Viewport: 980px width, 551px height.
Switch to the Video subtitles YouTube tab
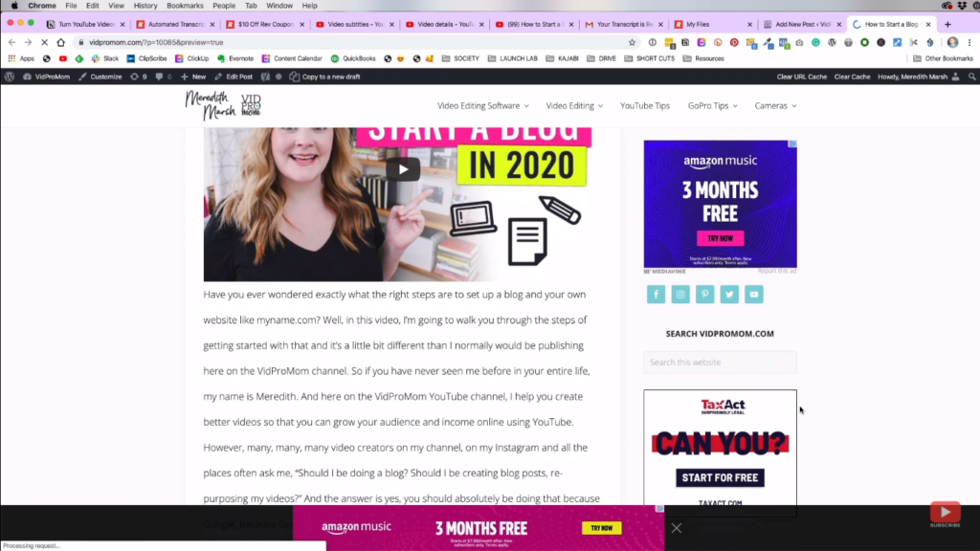354,24
